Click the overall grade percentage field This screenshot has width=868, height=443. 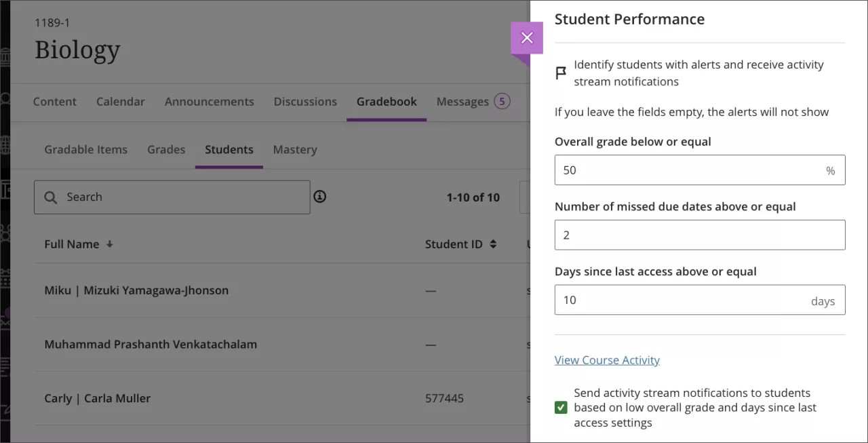coord(700,170)
